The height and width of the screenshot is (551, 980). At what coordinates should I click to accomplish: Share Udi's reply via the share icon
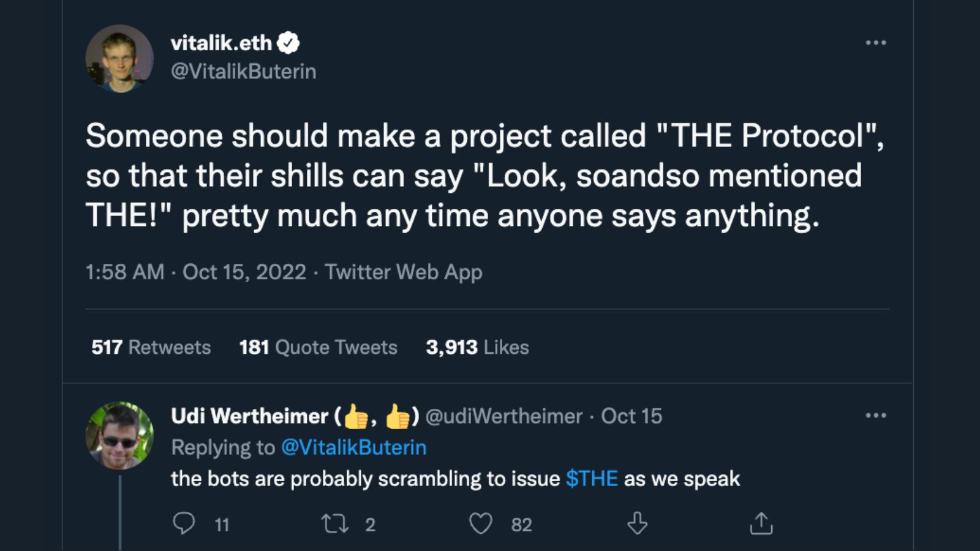[761, 523]
